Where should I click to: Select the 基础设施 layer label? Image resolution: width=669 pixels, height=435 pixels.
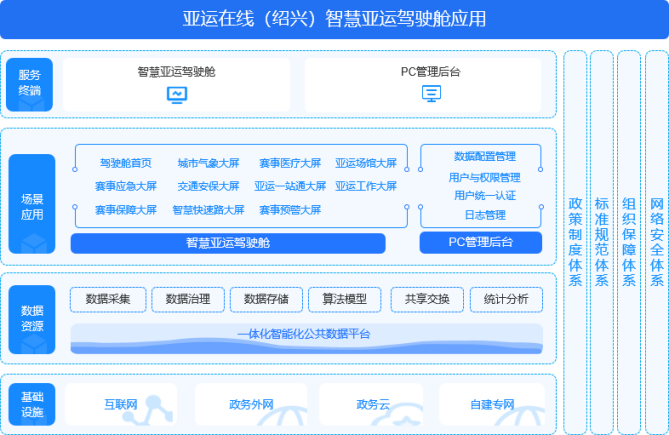click(32, 404)
